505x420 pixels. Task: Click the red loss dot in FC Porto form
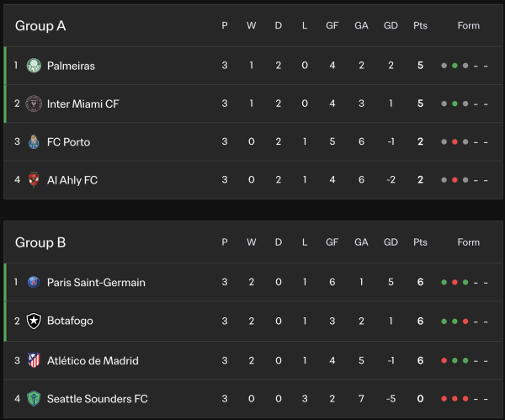454,142
